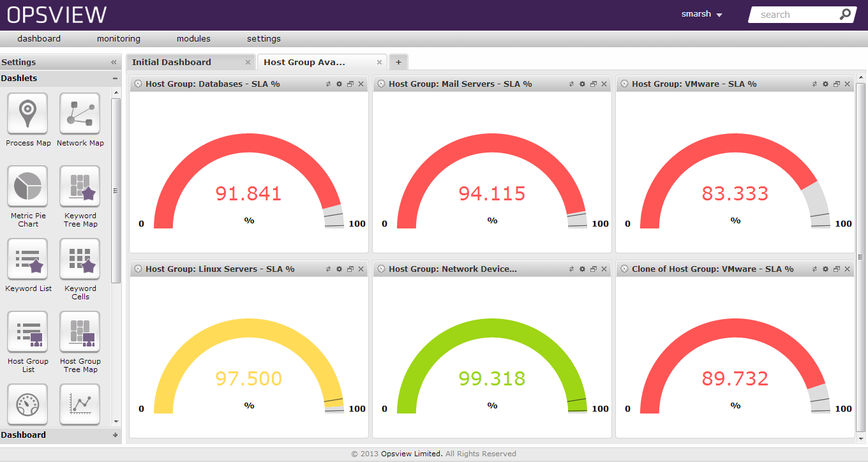Click the 91.841 SLA value
The height and width of the screenshot is (462, 868).
click(249, 193)
